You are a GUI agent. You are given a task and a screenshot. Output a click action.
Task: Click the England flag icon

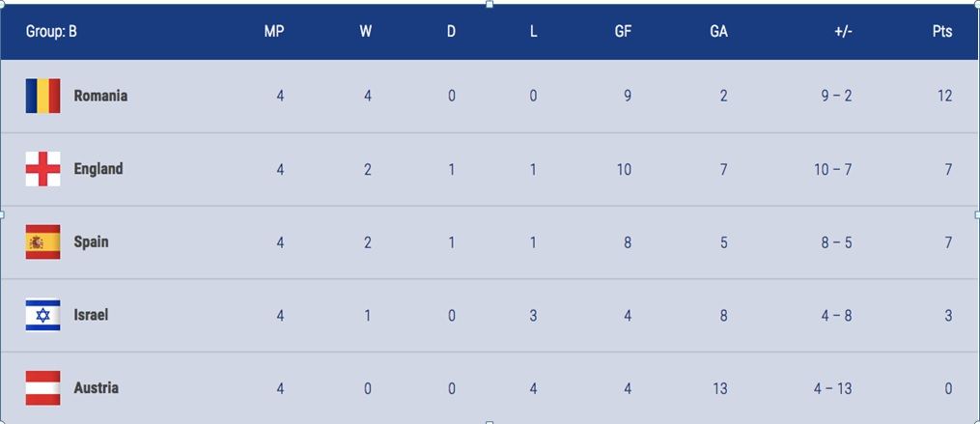point(42,169)
